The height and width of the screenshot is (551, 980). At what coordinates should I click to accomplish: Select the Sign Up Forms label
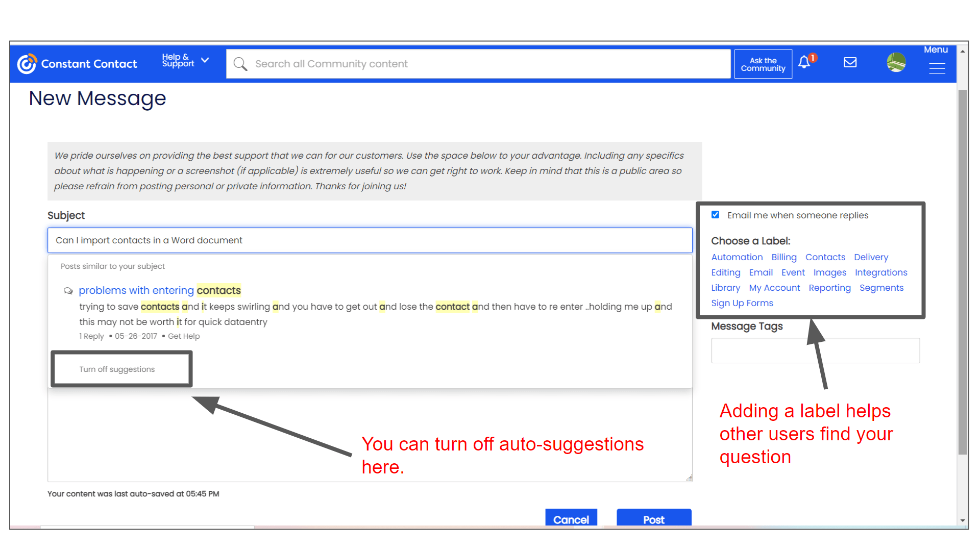point(742,303)
